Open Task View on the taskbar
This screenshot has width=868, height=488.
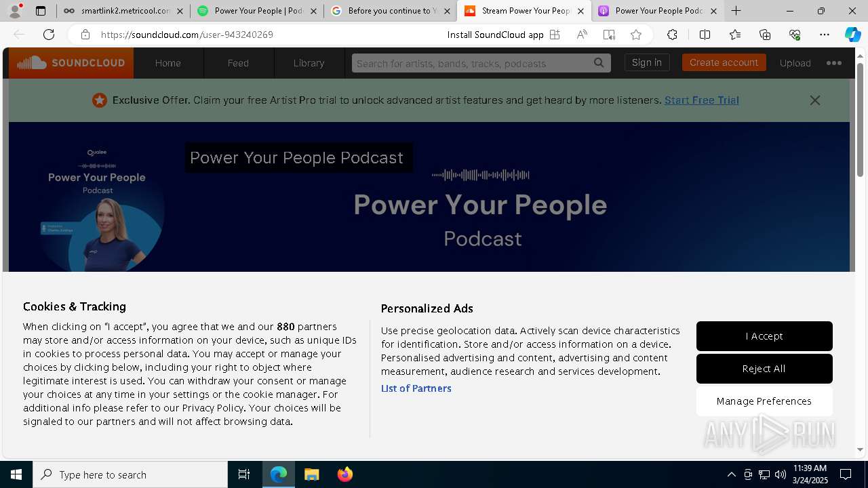244,474
